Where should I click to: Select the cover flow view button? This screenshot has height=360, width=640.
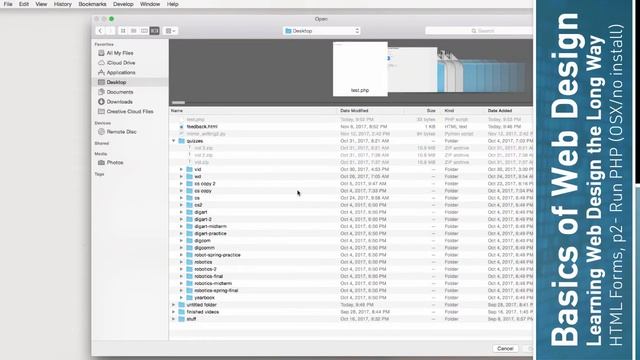(155, 31)
